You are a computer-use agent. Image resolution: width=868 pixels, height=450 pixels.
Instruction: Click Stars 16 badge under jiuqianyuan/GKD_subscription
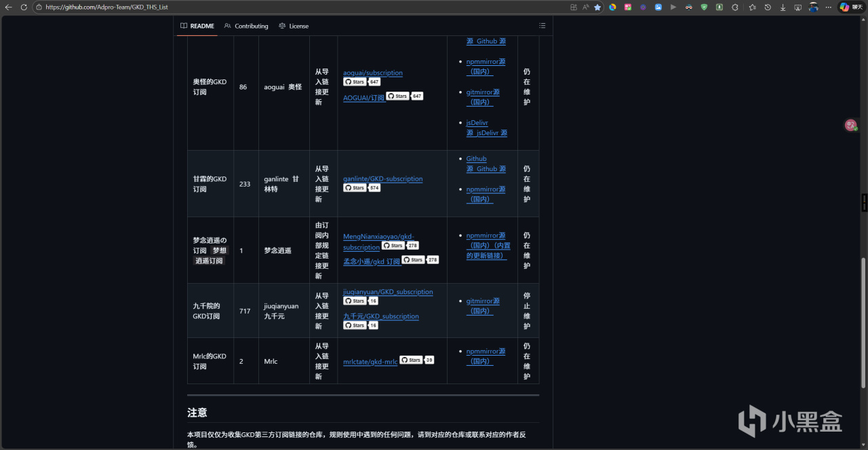point(361,301)
